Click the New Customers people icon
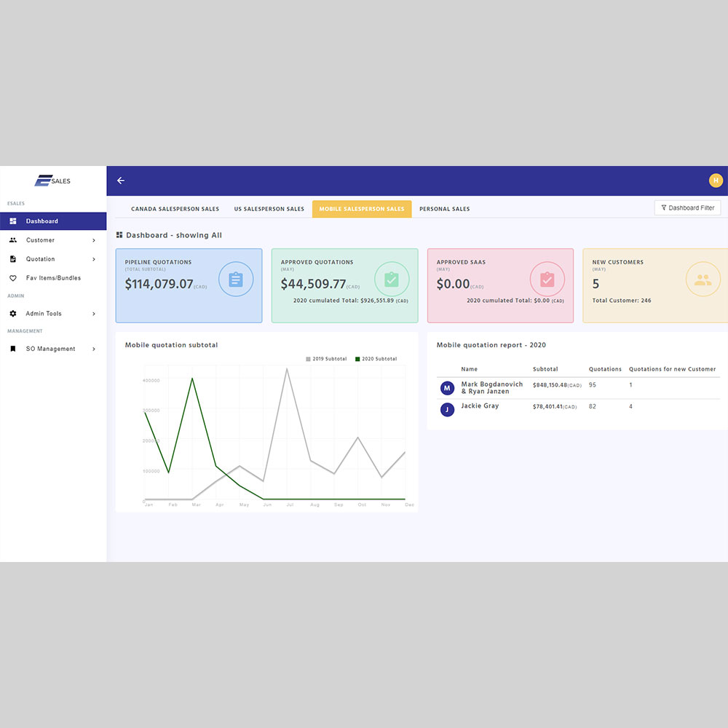Screen dimensions: 728x728 point(703,280)
